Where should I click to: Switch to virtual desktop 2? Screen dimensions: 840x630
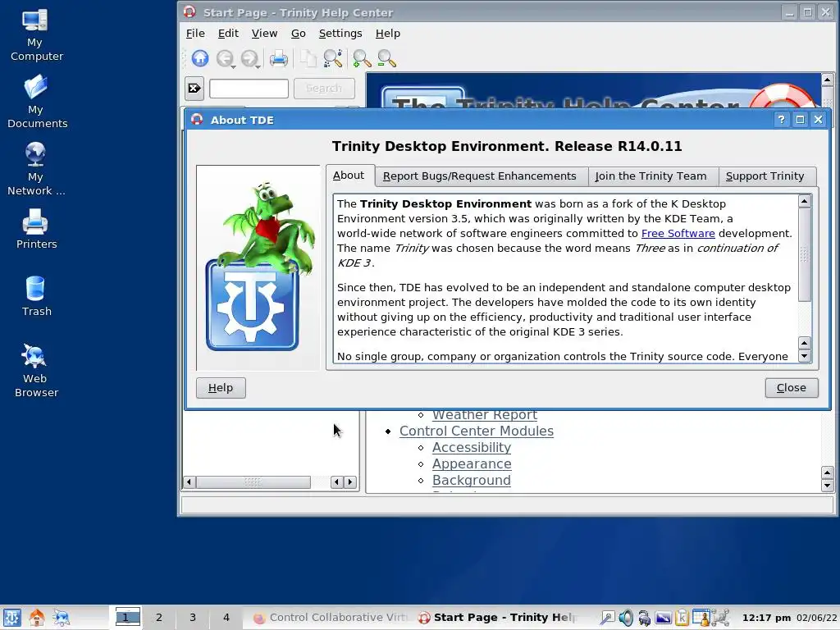click(x=159, y=618)
